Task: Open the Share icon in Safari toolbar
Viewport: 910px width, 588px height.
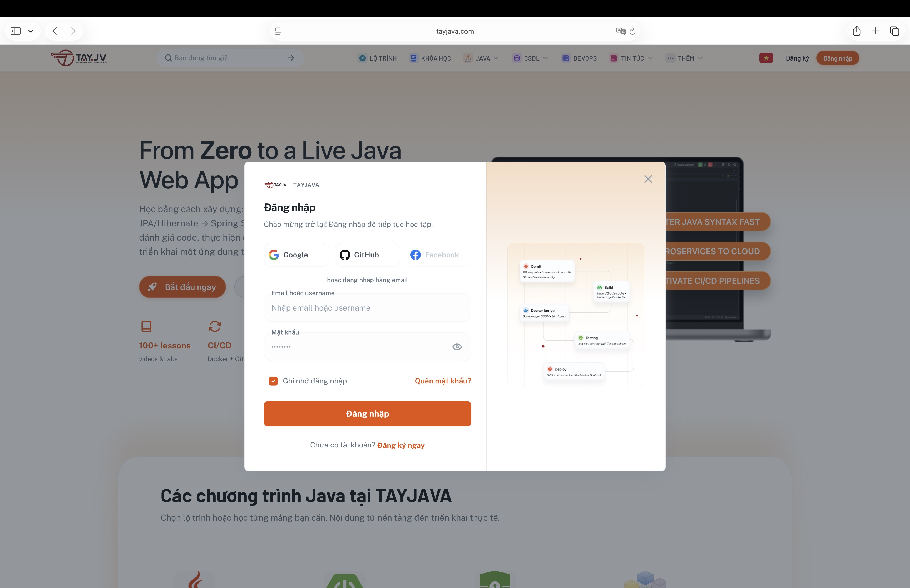Action: point(857,31)
